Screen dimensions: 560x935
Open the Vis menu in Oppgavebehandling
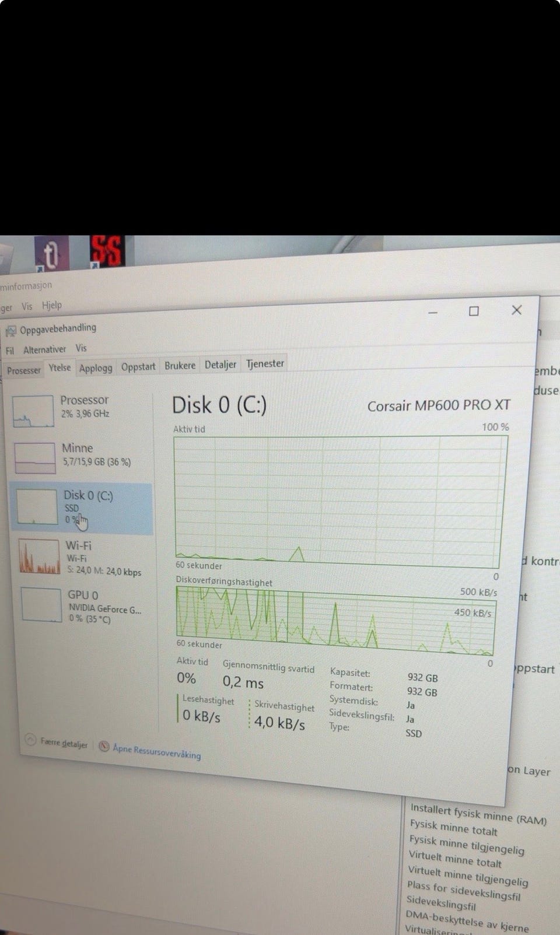[81, 348]
